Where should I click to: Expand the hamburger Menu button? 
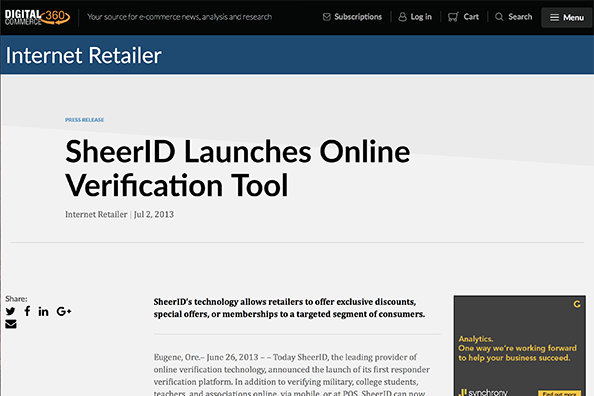(567, 17)
